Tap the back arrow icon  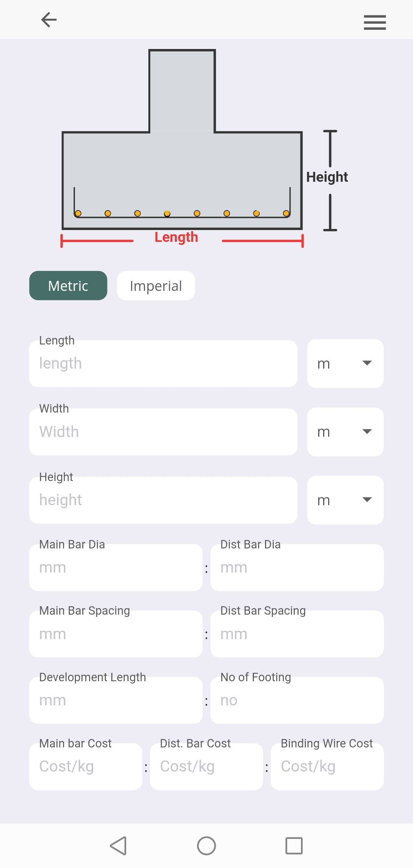coord(49,20)
